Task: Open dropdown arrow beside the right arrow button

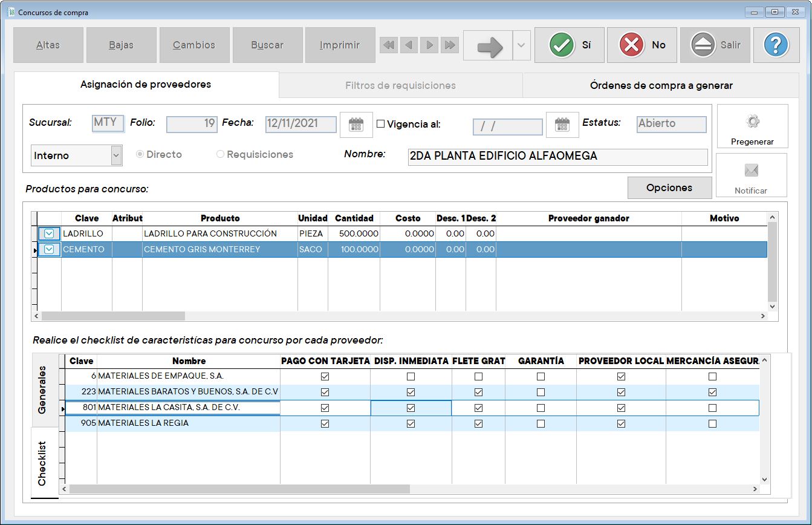Action: click(521, 45)
